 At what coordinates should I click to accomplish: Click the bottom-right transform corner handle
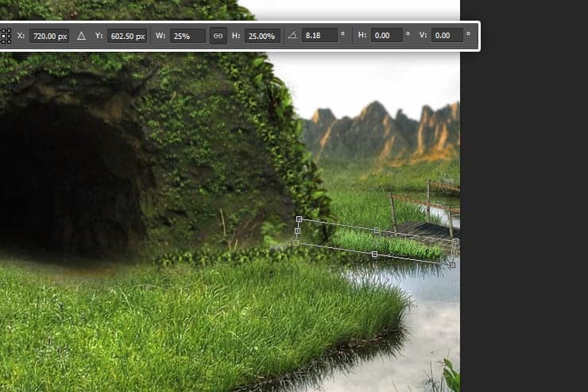click(452, 265)
